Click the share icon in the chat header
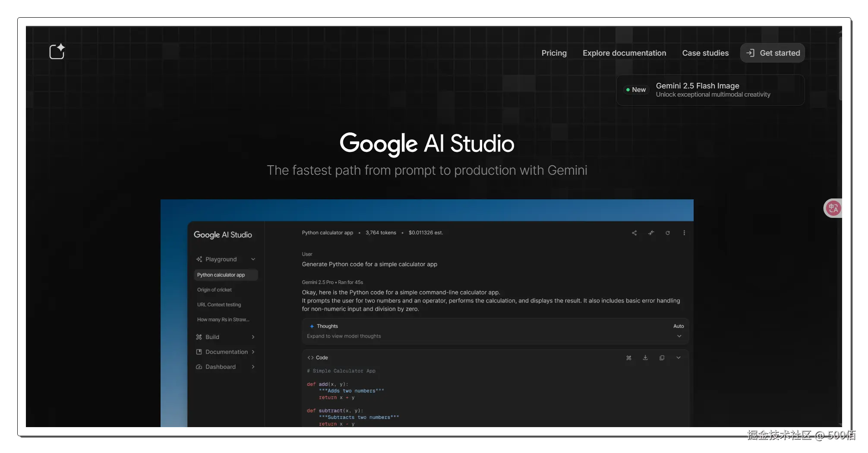The height and width of the screenshot is (453, 868). [x=634, y=233]
